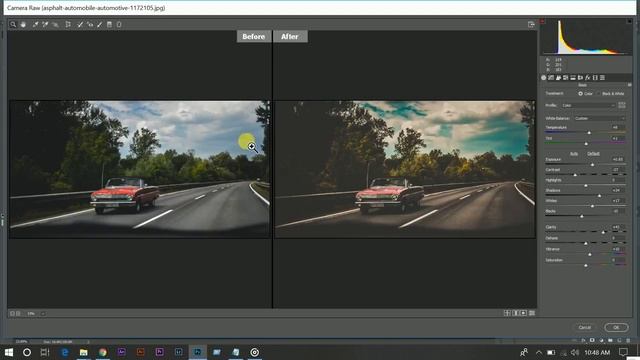Open taskbar volume control

pos(575,352)
